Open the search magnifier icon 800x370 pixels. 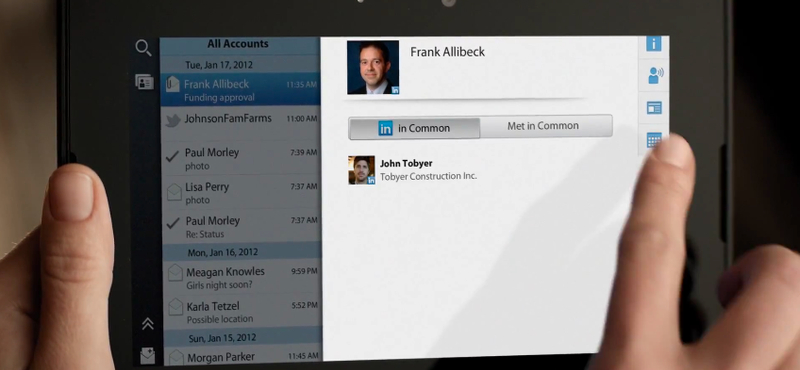(143, 48)
